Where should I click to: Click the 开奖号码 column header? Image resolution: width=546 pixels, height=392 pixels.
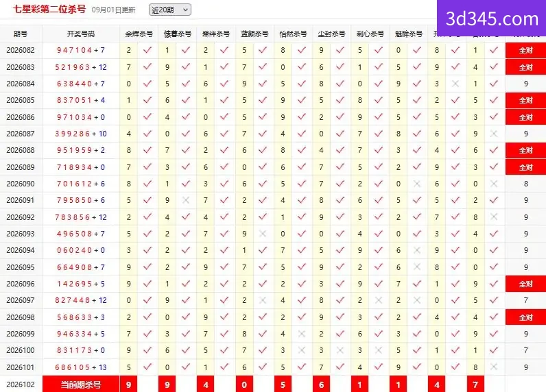[81, 34]
